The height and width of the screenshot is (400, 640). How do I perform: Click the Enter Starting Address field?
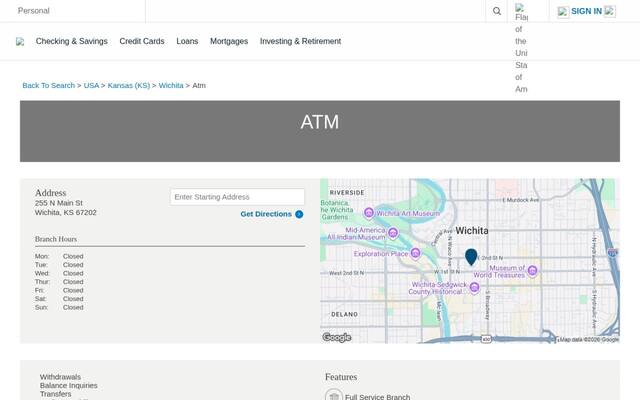pos(237,197)
